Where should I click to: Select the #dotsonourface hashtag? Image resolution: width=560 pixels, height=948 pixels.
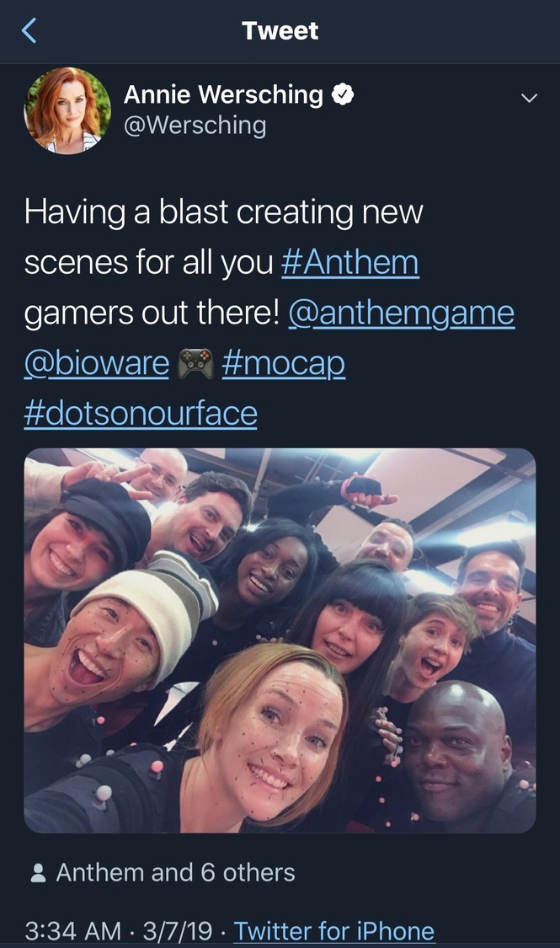point(141,414)
